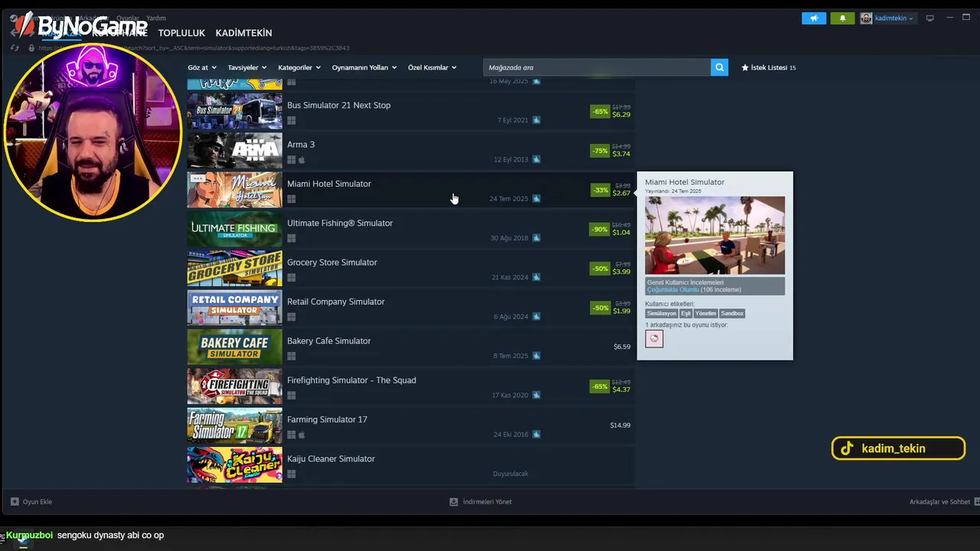The height and width of the screenshot is (551, 980).
Task: Click thumbs-up review icon on Bus Simulator 21 row
Action: (536, 120)
